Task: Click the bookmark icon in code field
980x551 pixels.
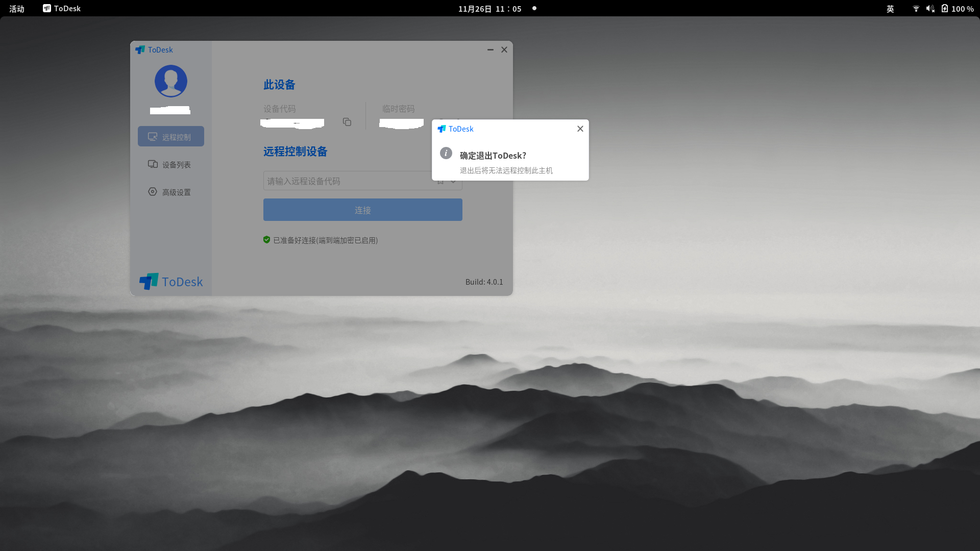Action: point(440,181)
